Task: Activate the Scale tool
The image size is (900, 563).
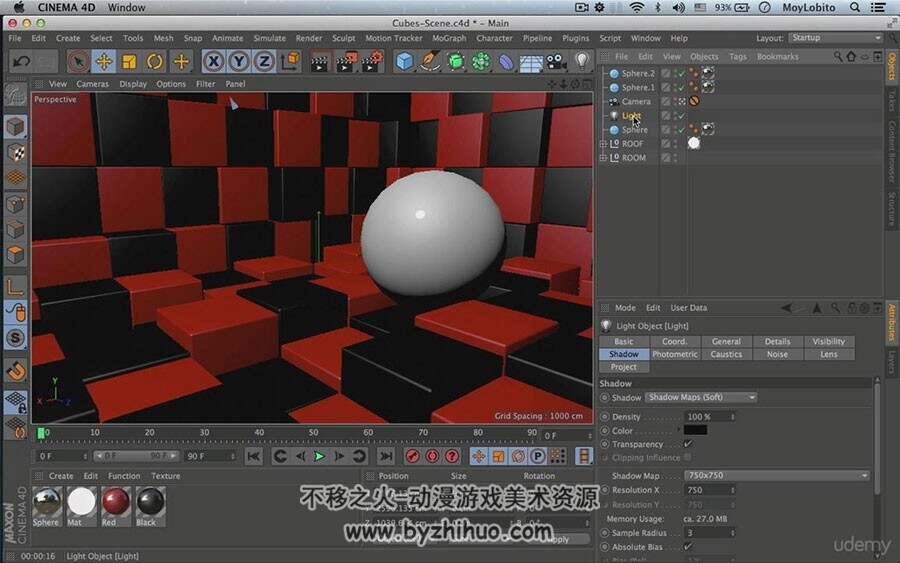Action: (x=129, y=61)
